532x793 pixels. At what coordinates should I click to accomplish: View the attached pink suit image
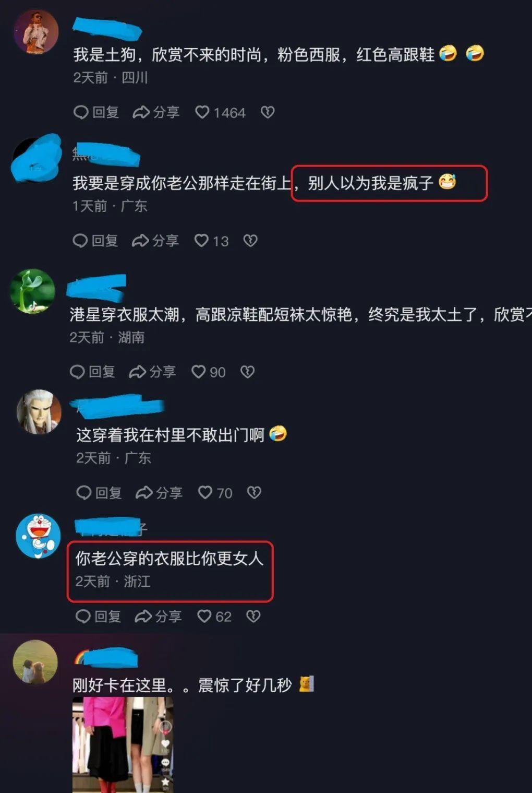(123, 745)
